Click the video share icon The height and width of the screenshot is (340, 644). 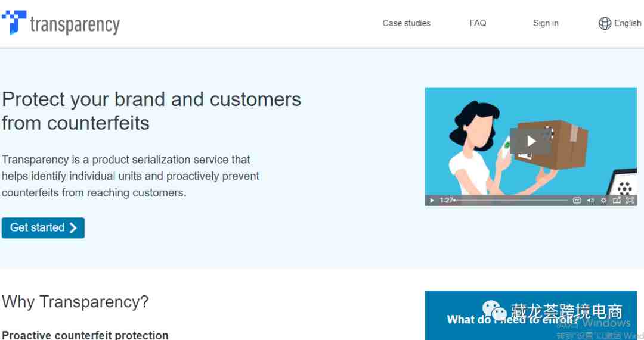(617, 201)
